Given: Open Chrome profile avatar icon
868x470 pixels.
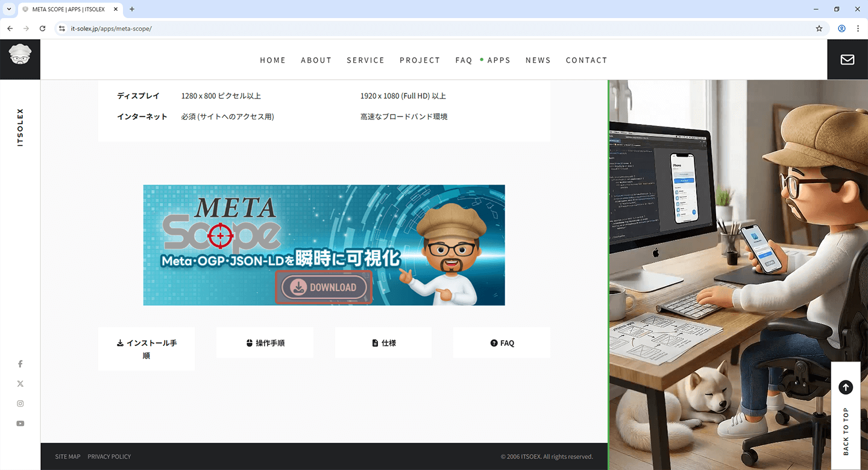Looking at the screenshot, I should pos(841,28).
